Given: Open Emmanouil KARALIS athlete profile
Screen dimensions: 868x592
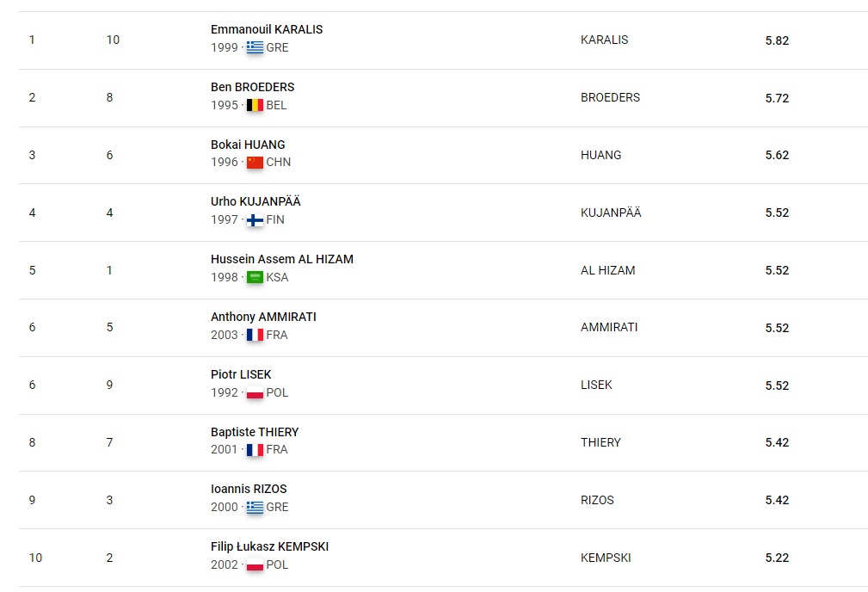Looking at the screenshot, I should pos(267,29).
